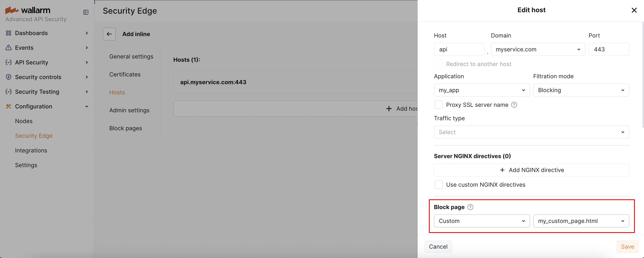Open the Block page help tooltip icon

coord(470,207)
